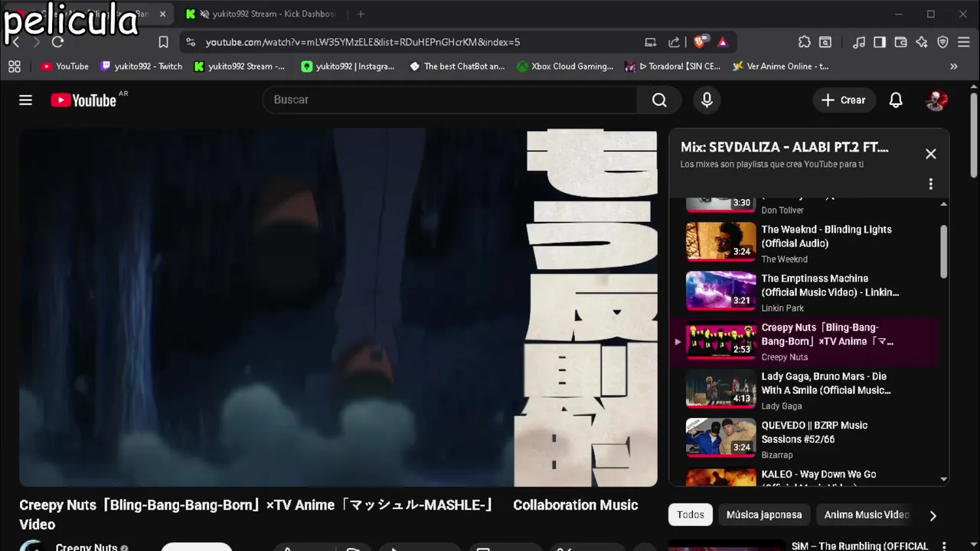Open the YouTube bookmark

coord(65,67)
